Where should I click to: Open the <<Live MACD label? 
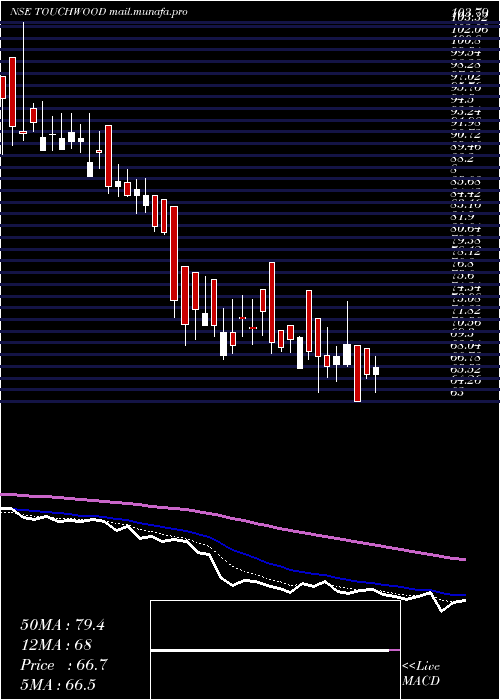[x=421, y=673]
